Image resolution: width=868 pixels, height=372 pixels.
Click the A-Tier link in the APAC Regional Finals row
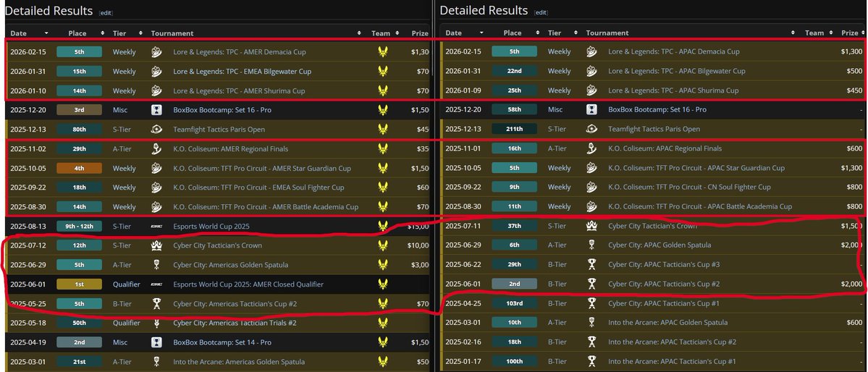[x=557, y=148]
